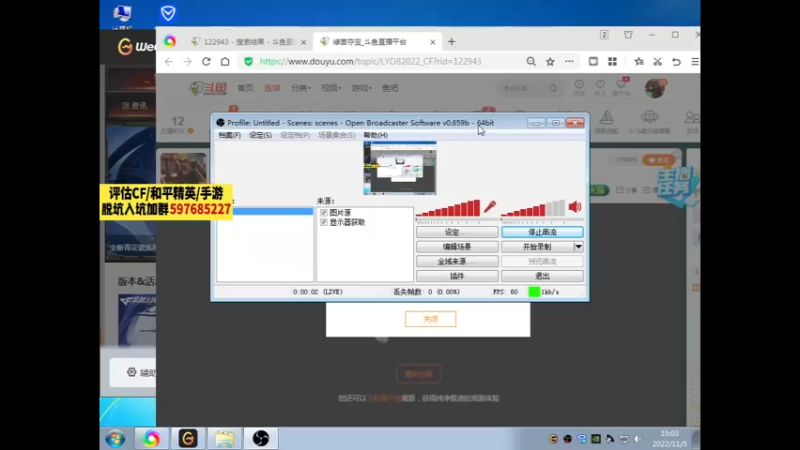
Task: Expand the Douyu 分类 dropdown
Action: [x=301, y=88]
